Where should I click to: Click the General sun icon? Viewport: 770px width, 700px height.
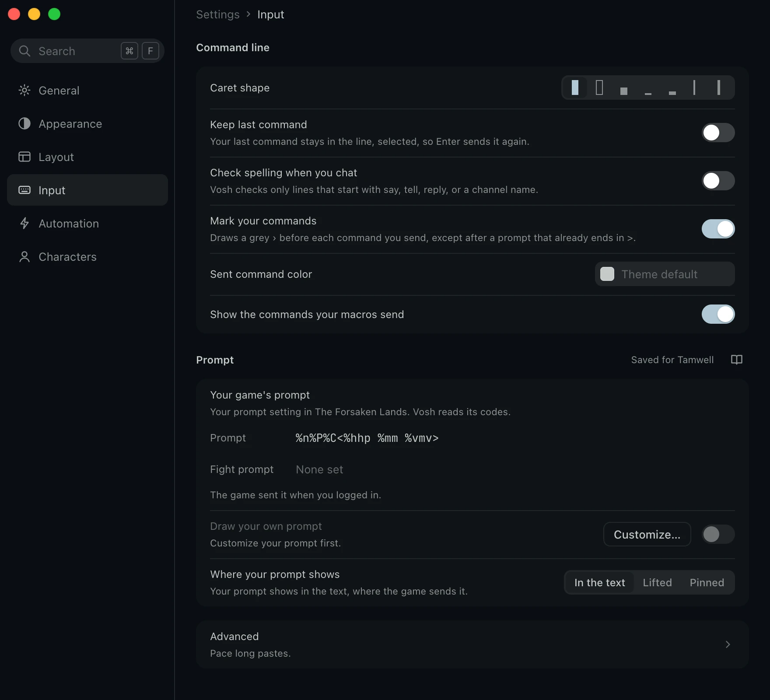[24, 90]
